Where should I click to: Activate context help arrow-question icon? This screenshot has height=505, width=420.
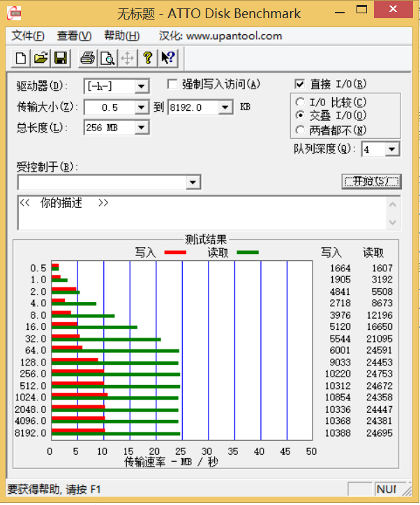pyautogui.click(x=168, y=59)
